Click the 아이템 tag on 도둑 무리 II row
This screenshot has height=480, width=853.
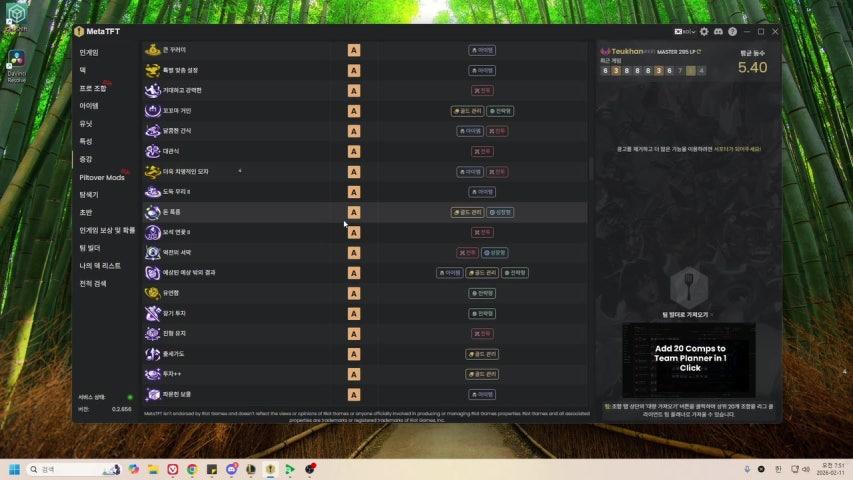pos(482,192)
